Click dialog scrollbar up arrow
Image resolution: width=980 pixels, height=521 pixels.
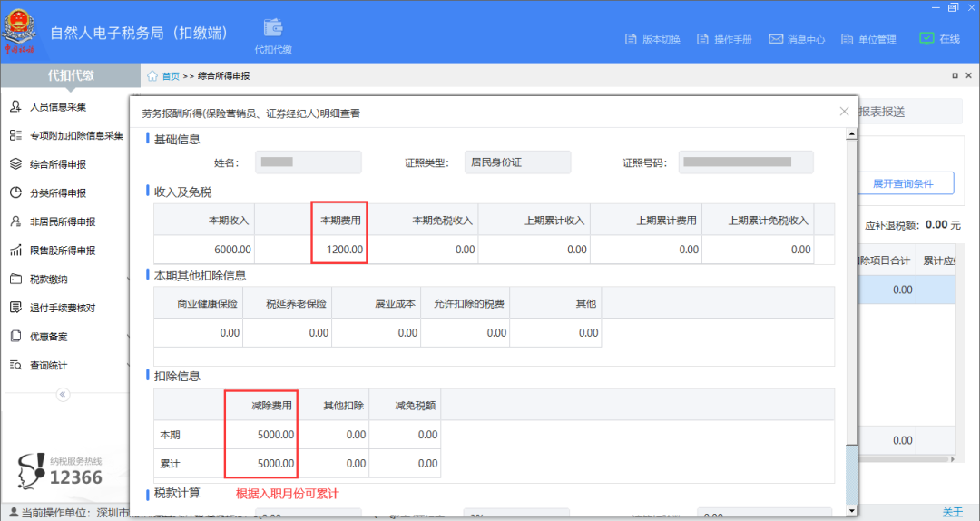tap(850, 134)
